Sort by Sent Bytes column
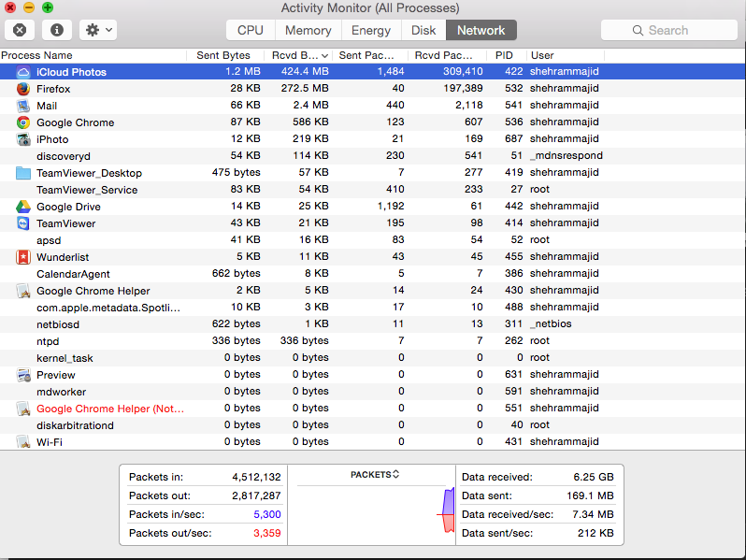This screenshot has width=746, height=560. pyautogui.click(x=223, y=55)
